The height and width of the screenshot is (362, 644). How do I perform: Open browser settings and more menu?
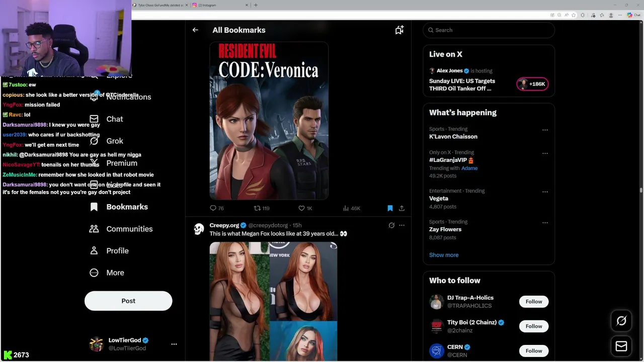[620, 15]
